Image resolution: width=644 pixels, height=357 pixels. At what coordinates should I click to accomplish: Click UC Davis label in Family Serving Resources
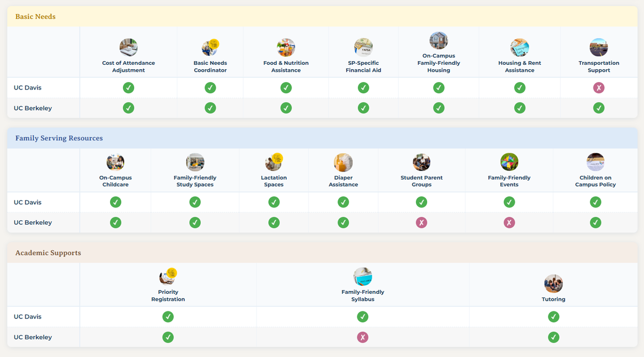(28, 203)
